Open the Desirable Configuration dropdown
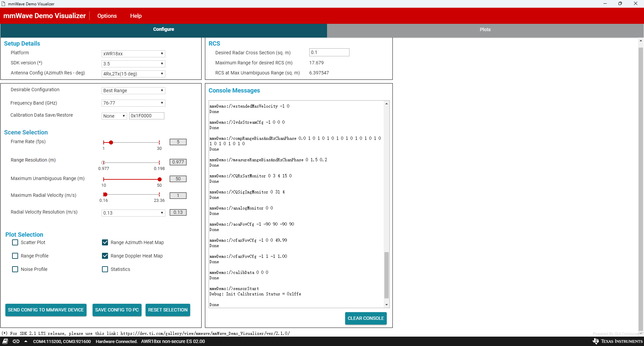Viewport: 644px width, 346px height. coord(133,91)
